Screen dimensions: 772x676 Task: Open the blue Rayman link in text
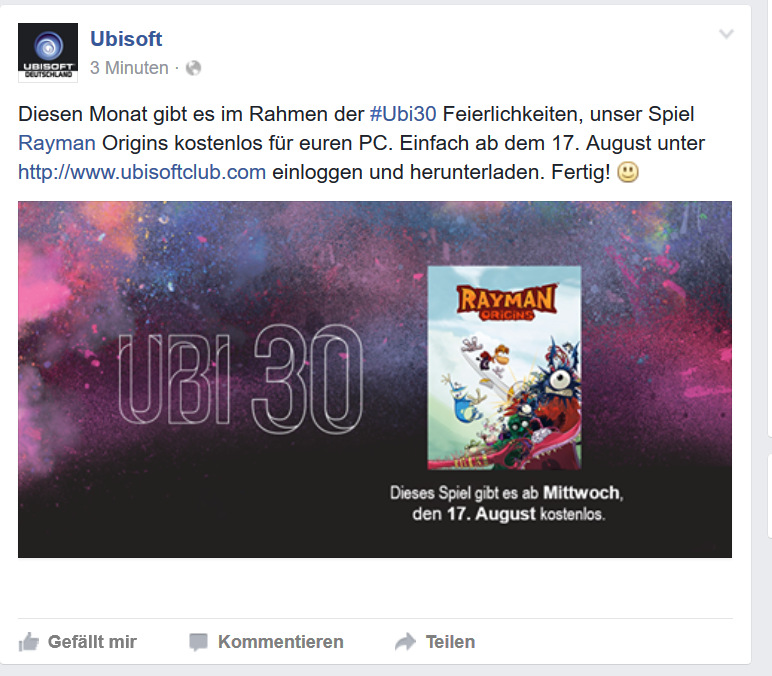click(57, 143)
